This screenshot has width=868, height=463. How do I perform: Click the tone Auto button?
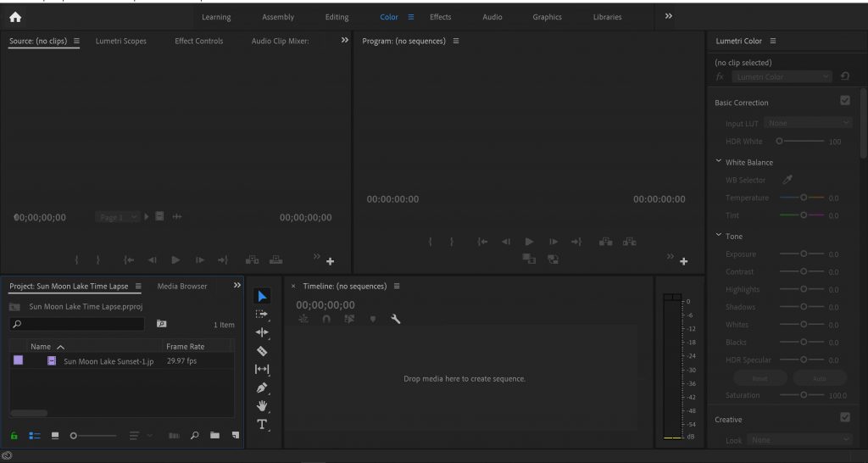pyautogui.click(x=820, y=378)
